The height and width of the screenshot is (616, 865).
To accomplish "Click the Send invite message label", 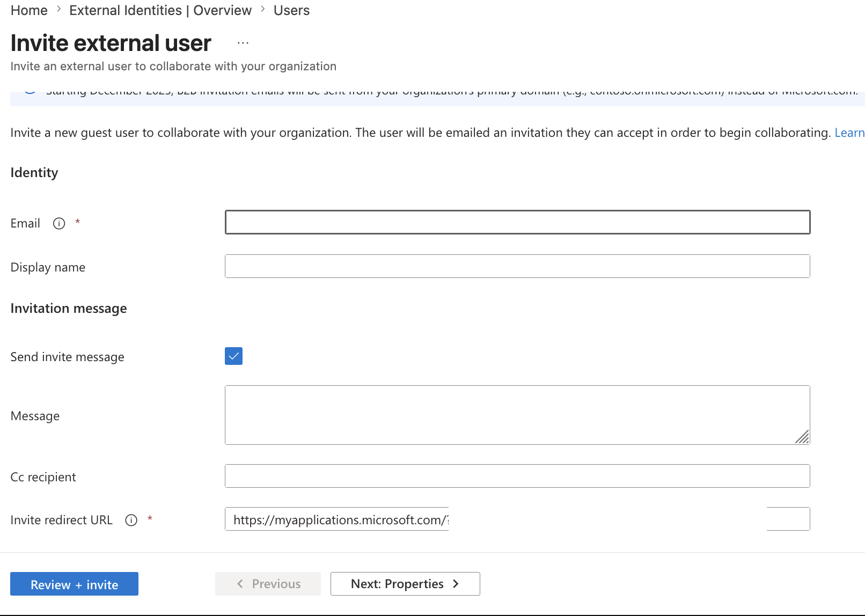I will tap(68, 357).
